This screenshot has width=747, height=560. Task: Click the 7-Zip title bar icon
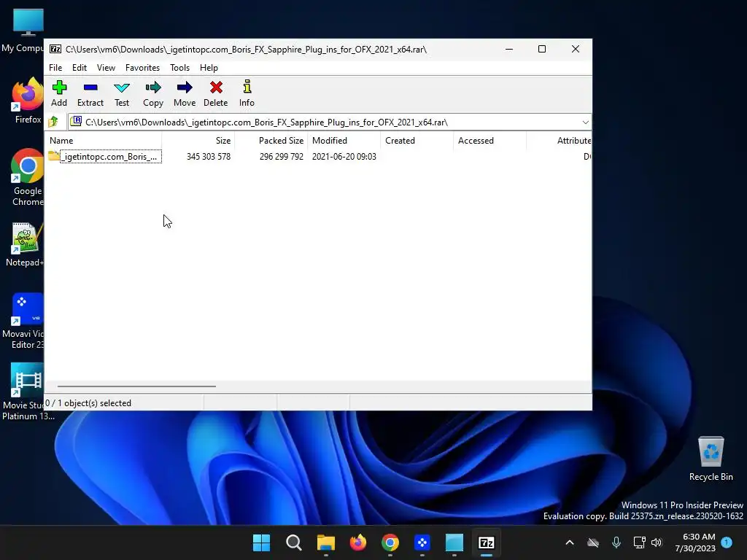tap(55, 49)
